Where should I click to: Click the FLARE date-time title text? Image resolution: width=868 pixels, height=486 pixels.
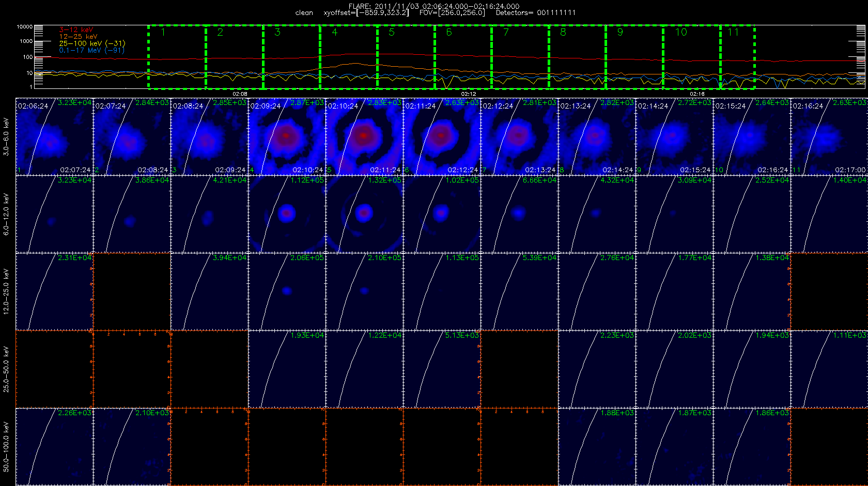(434, 6)
